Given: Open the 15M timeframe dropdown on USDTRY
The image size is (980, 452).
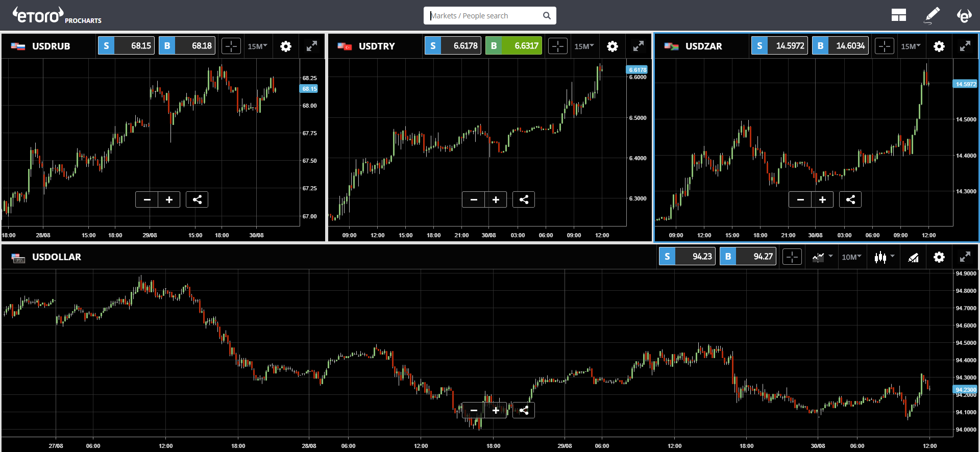Looking at the screenshot, I should (x=584, y=46).
